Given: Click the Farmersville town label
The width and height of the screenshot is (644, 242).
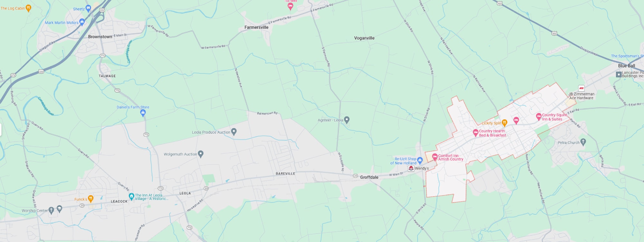Looking at the screenshot, I should (x=256, y=27).
